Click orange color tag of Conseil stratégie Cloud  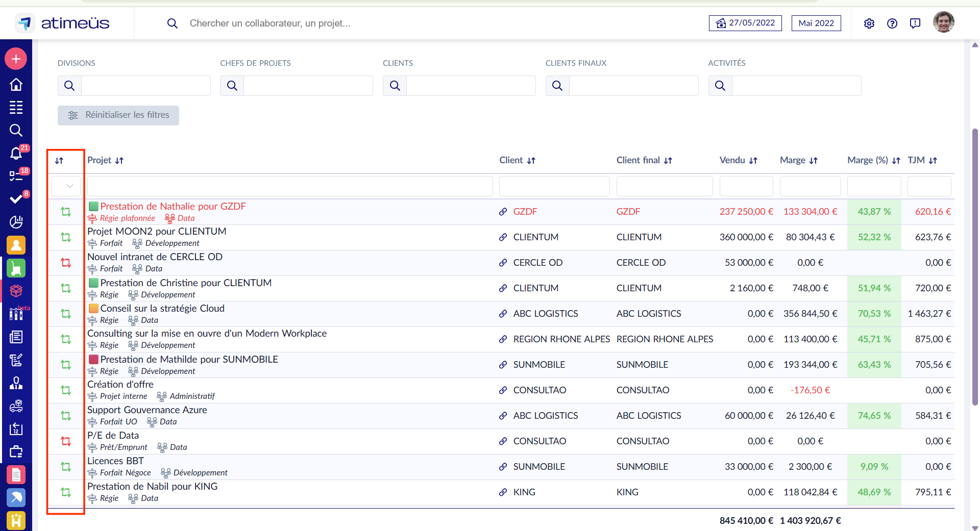pyautogui.click(x=93, y=308)
